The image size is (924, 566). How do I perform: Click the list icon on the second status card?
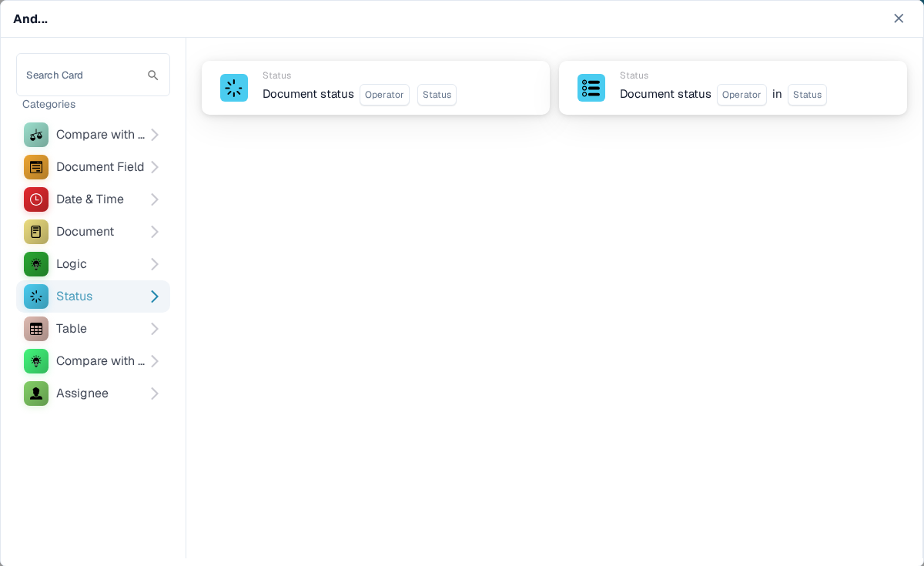(591, 88)
